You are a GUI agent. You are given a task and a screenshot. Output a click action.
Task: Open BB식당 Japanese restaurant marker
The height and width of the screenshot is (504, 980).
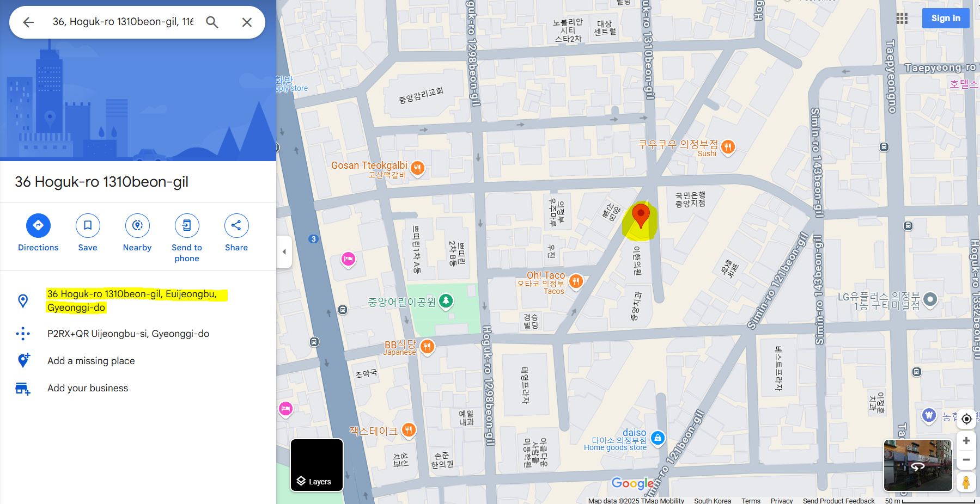tap(428, 346)
